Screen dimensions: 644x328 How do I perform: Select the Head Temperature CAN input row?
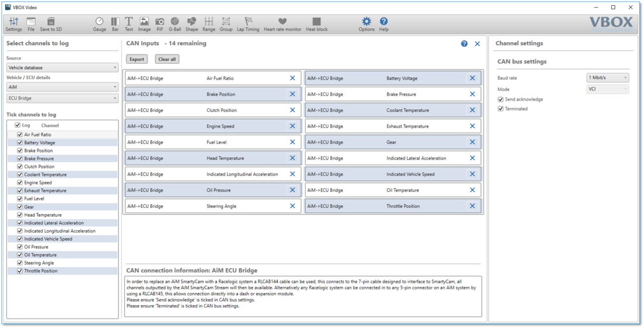tap(213, 158)
